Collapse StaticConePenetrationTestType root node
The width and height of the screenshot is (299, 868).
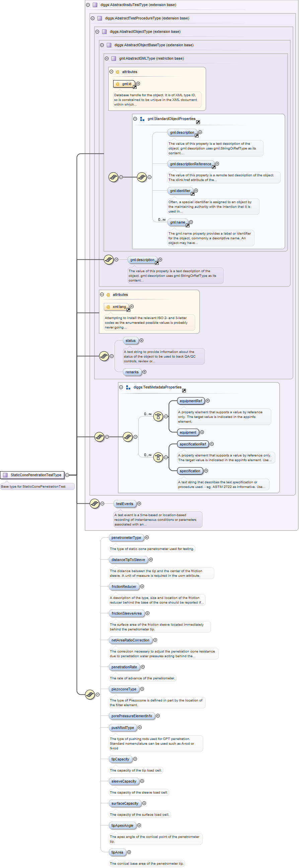point(67,475)
